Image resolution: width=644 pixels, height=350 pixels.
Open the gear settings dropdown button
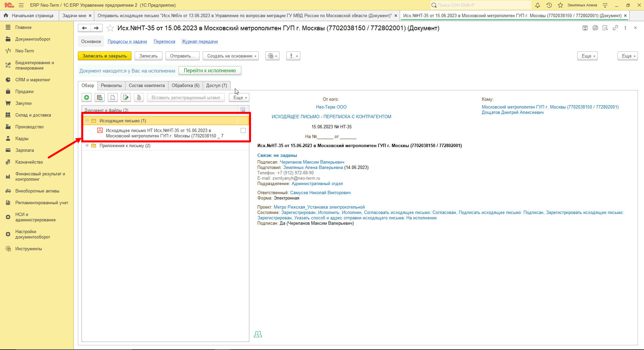(272, 56)
